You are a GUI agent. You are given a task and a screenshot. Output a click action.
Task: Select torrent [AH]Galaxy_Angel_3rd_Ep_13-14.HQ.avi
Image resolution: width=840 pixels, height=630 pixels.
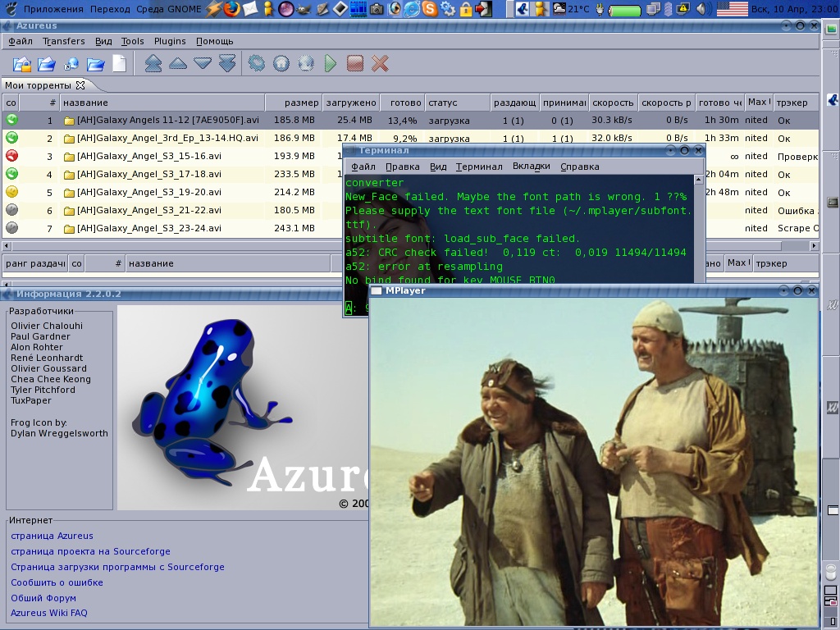click(167, 138)
